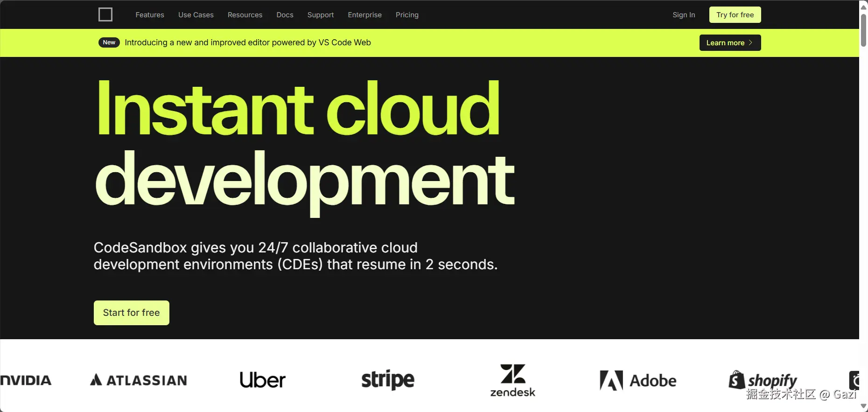Open the Use Cases menu
The image size is (868, 412).
pos(196,15)
